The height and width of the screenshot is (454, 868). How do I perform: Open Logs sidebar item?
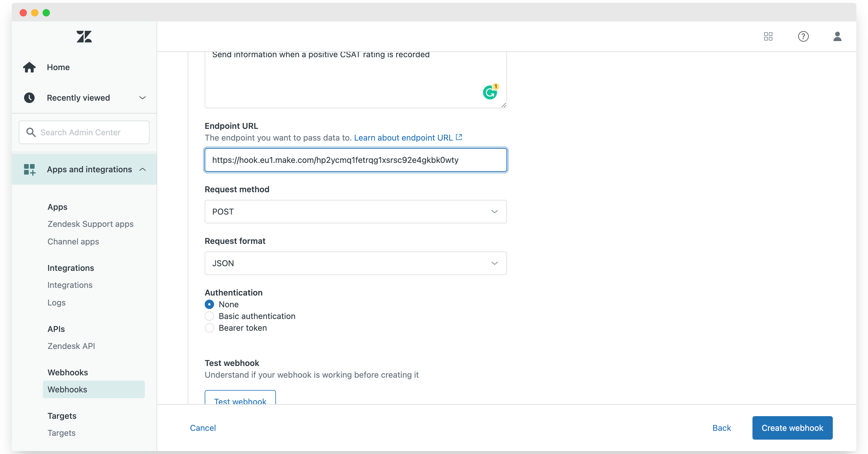[x=56, y=303]
